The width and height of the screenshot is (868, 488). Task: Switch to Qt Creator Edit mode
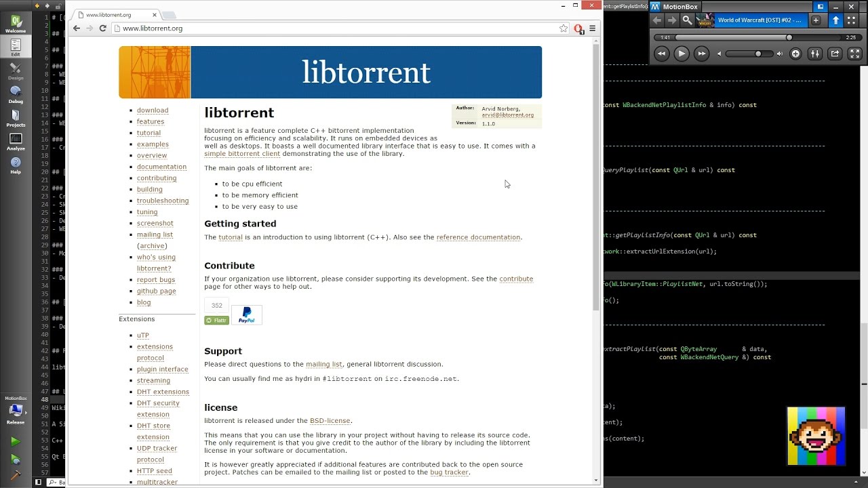tap(16, 47)
